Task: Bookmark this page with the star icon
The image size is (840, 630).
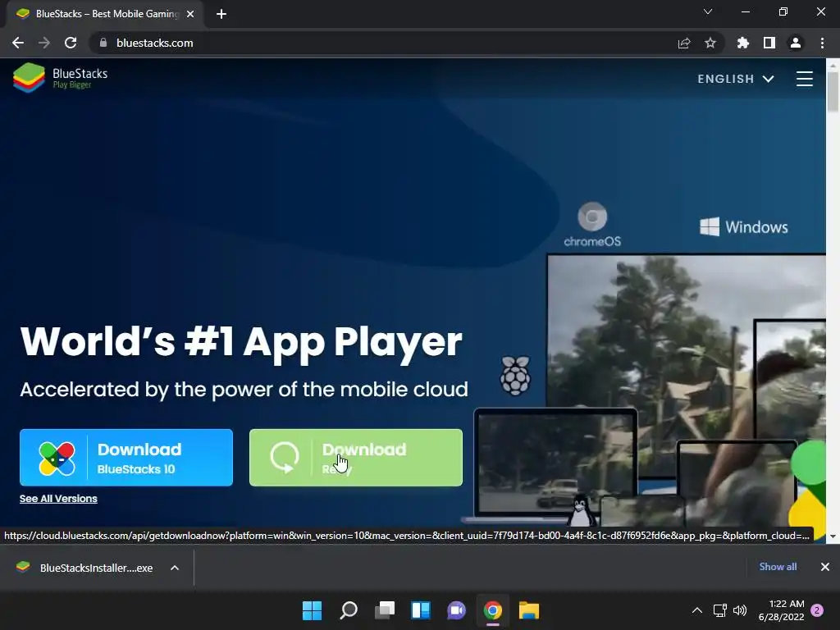Action: click(710, 43)
